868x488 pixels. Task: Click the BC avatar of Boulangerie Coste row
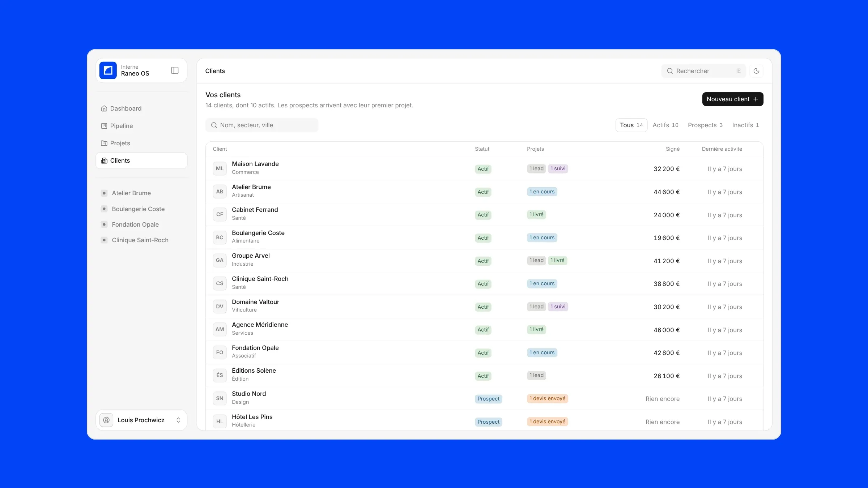(220, 237)
